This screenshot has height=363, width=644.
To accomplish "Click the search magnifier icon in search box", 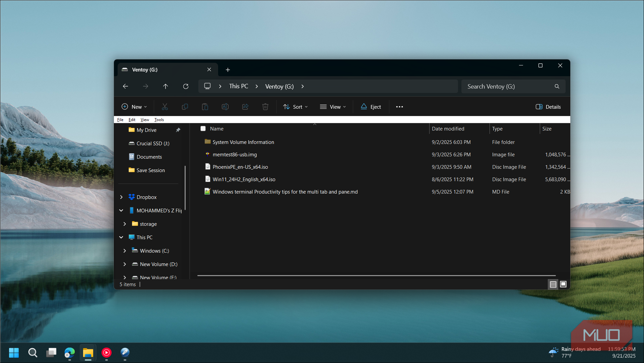I will point(557,87).
